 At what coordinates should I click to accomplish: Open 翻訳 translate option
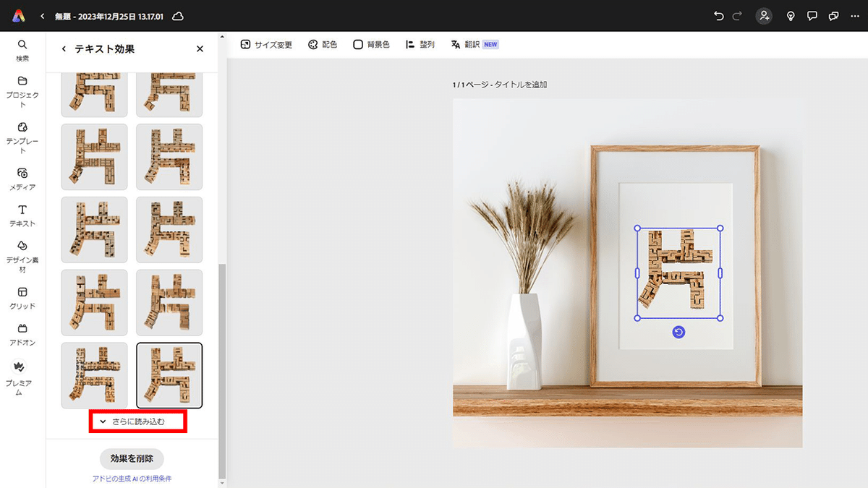475,44
